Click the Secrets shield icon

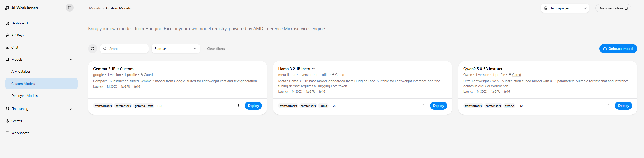pos(7,121)
